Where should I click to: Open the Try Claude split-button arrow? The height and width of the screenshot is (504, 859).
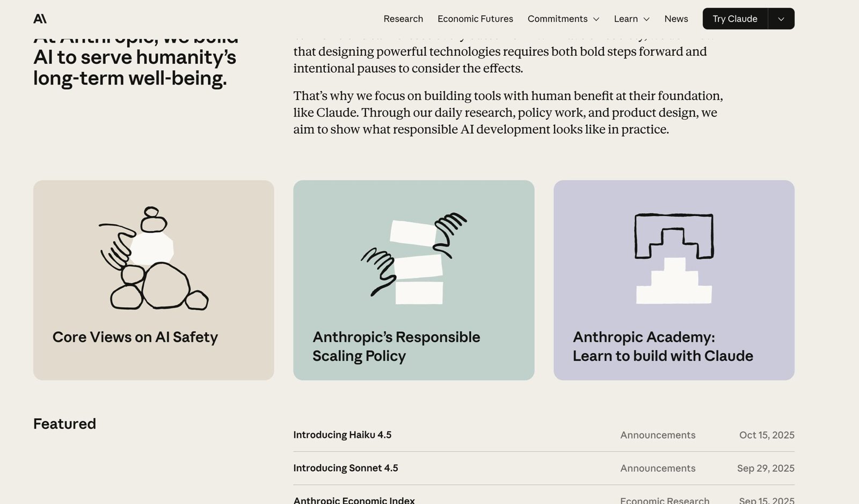click(781, 19)
